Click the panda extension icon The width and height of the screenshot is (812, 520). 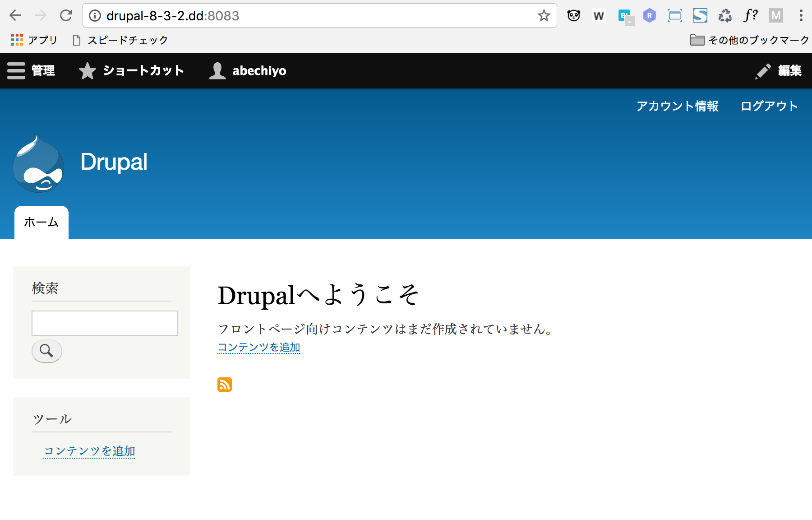pos(573,16)
